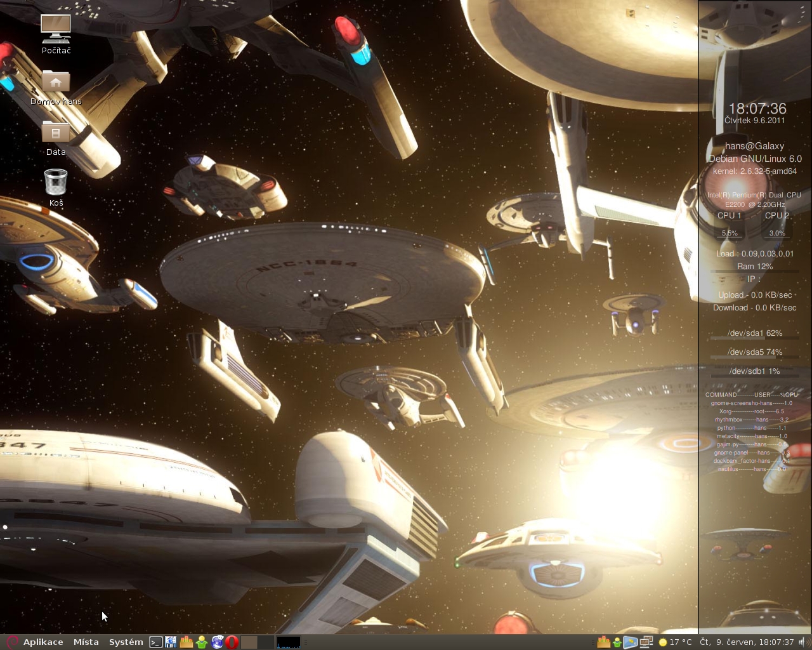Open the weather applet showing 17 °C
Image resolution: width=812 pixels, height=650 pixels.
675,642
